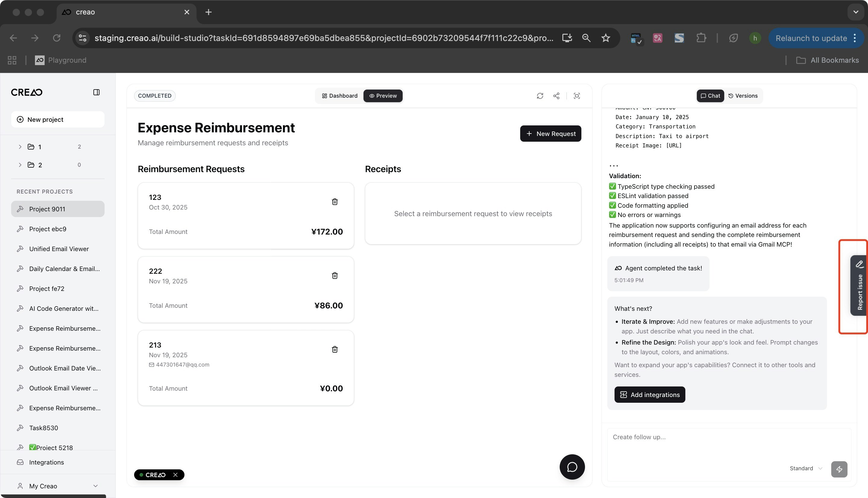This screenshot has width=868, height=498.
Task: Dismiss the CREAO badge
Action: tap(175, 475)
